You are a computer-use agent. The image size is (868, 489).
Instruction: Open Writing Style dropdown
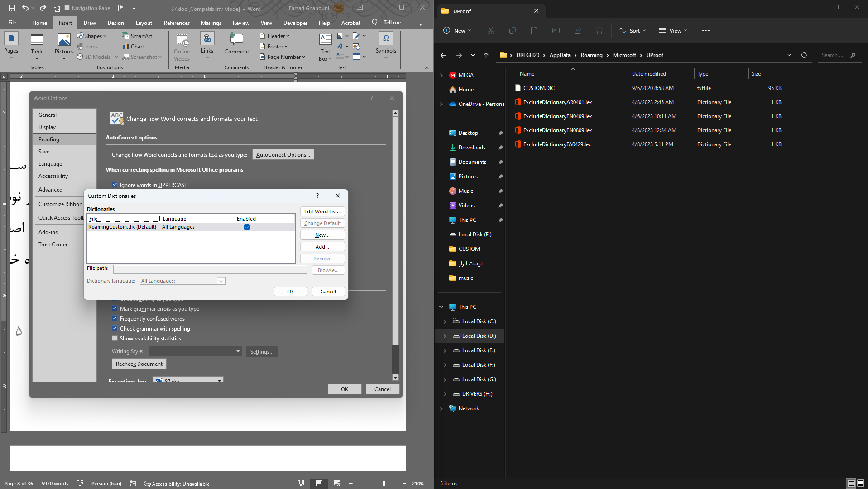(x=238, y=351)
